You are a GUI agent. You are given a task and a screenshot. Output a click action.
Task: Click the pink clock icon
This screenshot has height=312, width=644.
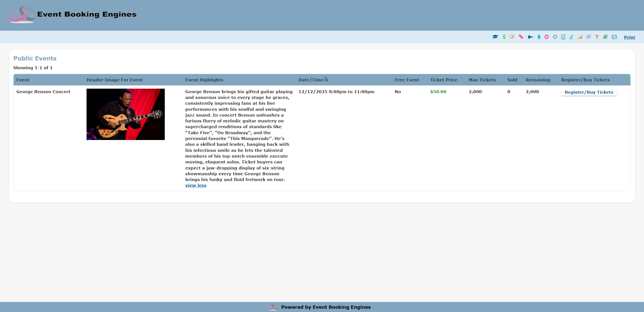547,37
